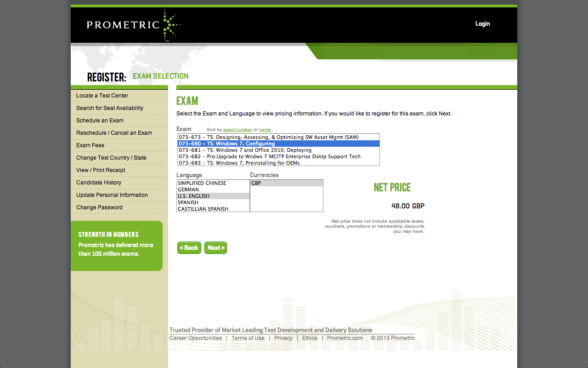The width and height of the screenshot is (588, 368).
Task: Choose GERMAN language
Action: click(213, 190)
